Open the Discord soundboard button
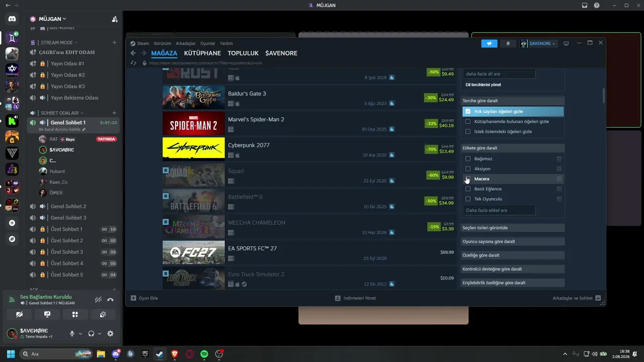This screenshot has width=644, height=362. click(x=103, y=314)
